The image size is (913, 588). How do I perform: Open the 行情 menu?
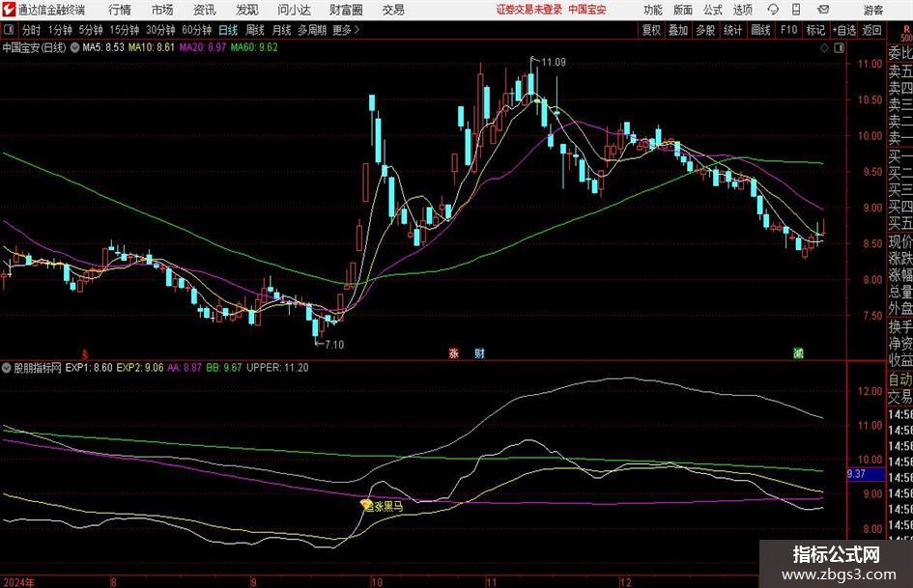(120, 10)
